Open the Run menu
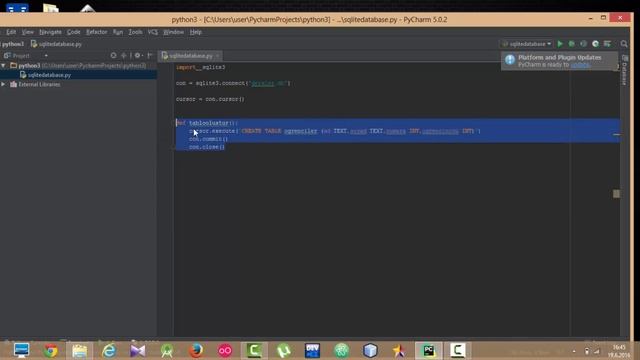Image resolution: width=640 pixels, height=360 pixels. point(118,32)
